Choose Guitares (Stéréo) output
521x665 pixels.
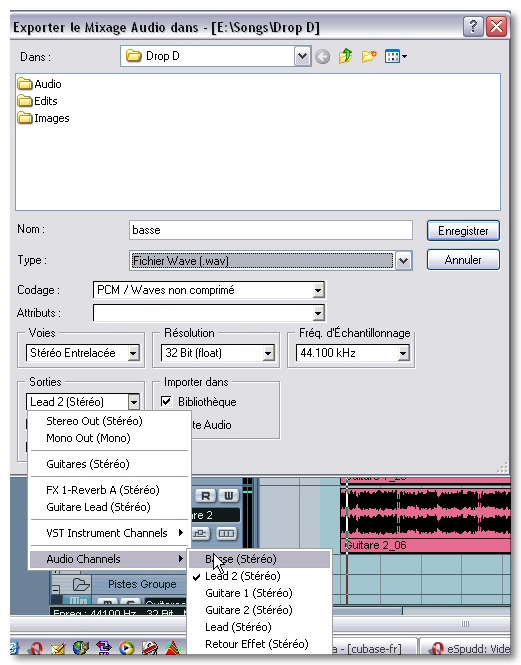tap(88, 464)
